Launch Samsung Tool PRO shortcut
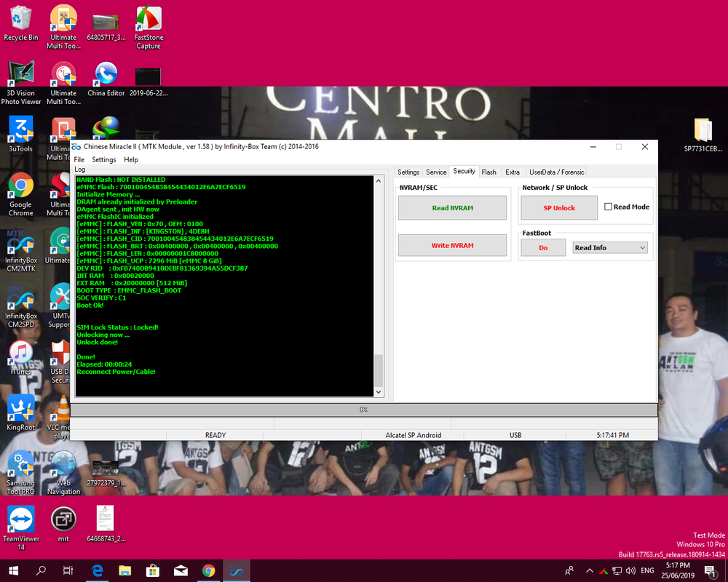728x582 pixels. click(21, 472)
